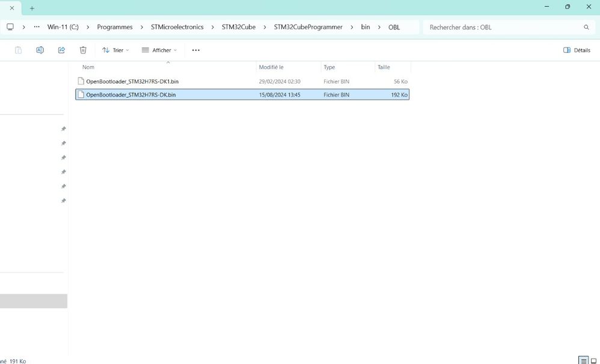Open the Afficher view dropdown
The width and height of the screenshot is (600, 364).
coord(159,50)
